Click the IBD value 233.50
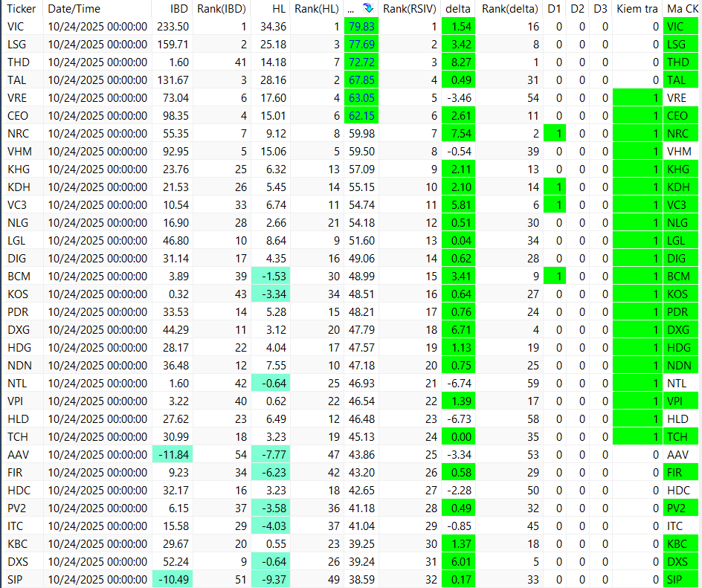The height and width of the screenshot is (588, 702). click(x=173, y=27)
